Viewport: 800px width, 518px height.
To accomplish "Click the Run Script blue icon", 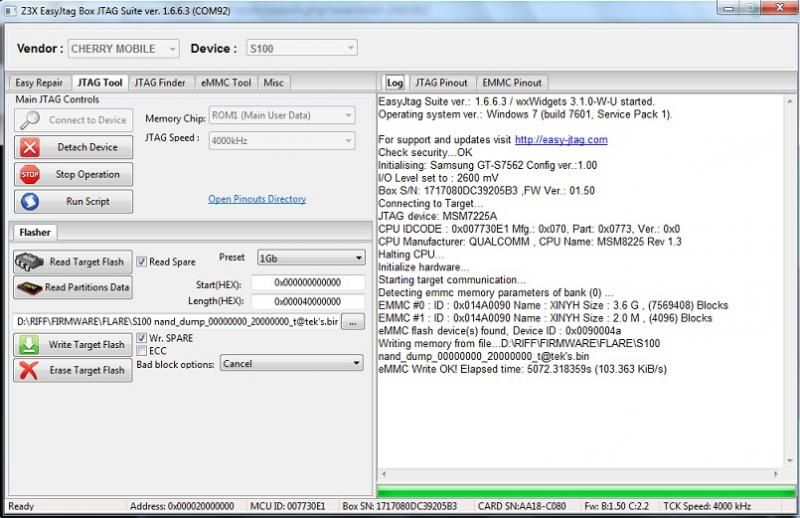I will [x=31, y=201].
